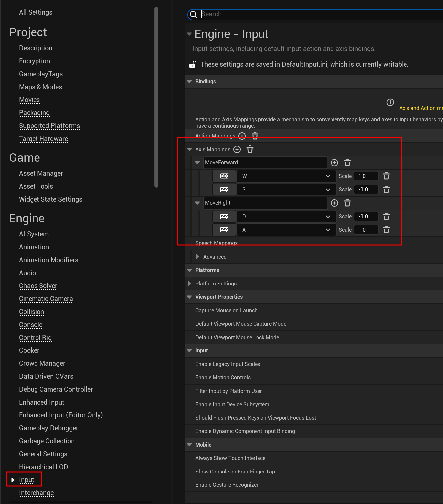Collapse the Input section header

click(189, 351)
